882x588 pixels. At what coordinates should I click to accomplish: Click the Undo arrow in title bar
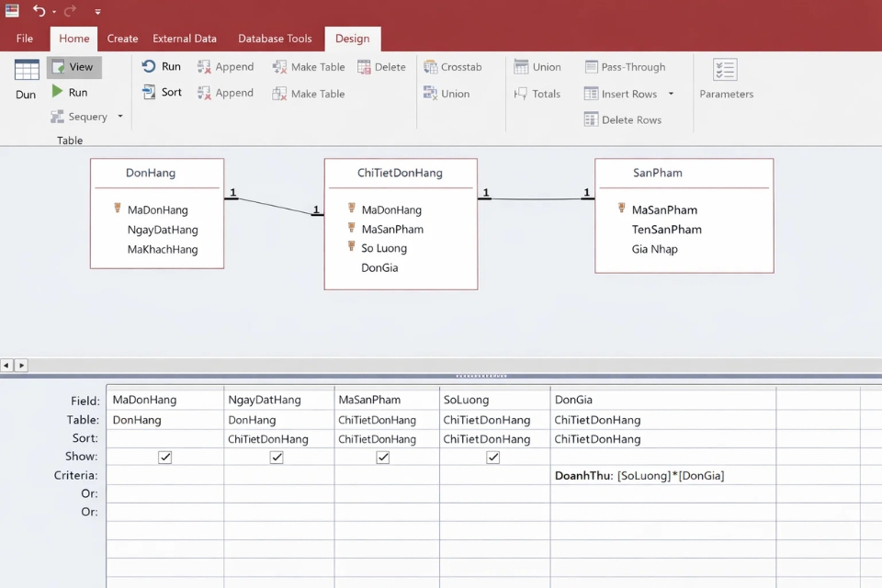pyautogui.click(x=39, y=11)
